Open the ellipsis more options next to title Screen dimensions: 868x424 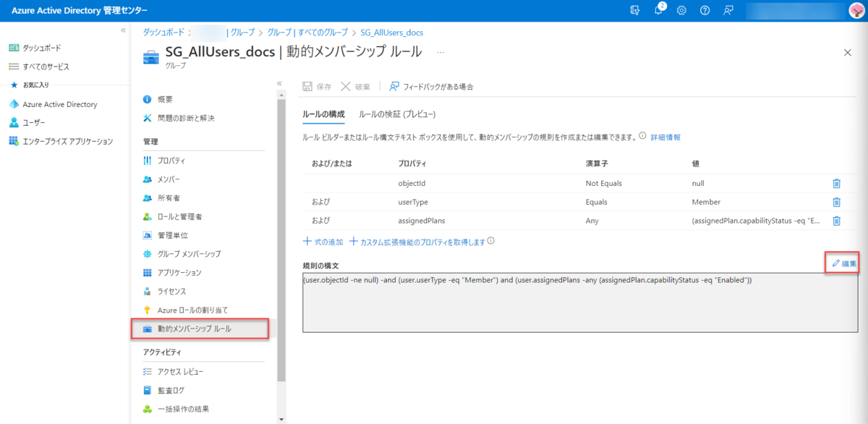click(441, 53)
